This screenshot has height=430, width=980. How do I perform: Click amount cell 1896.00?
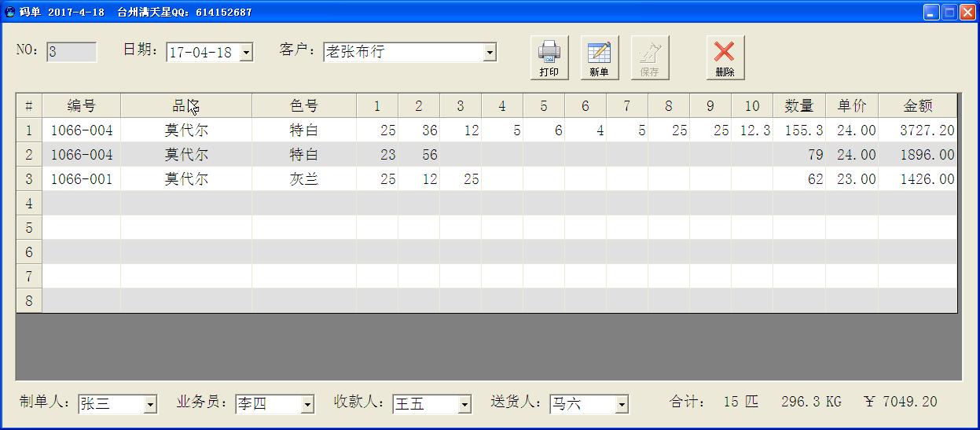[x=918, y=155]
